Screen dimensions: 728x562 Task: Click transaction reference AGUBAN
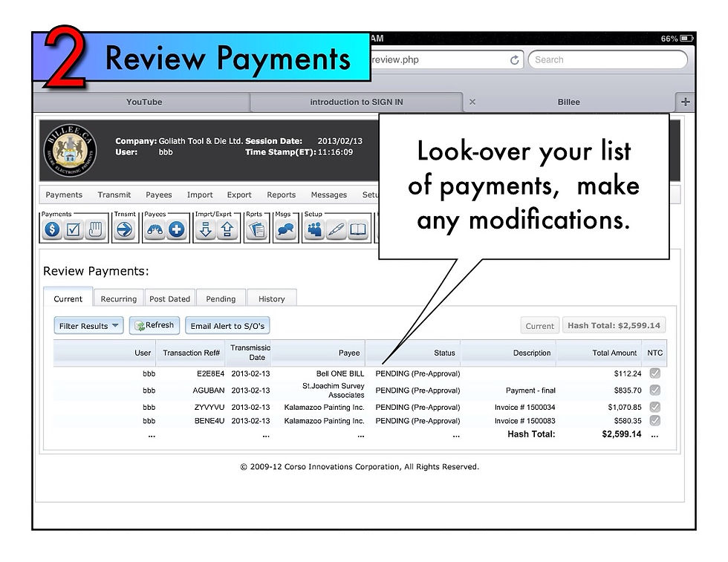(209, 391)
